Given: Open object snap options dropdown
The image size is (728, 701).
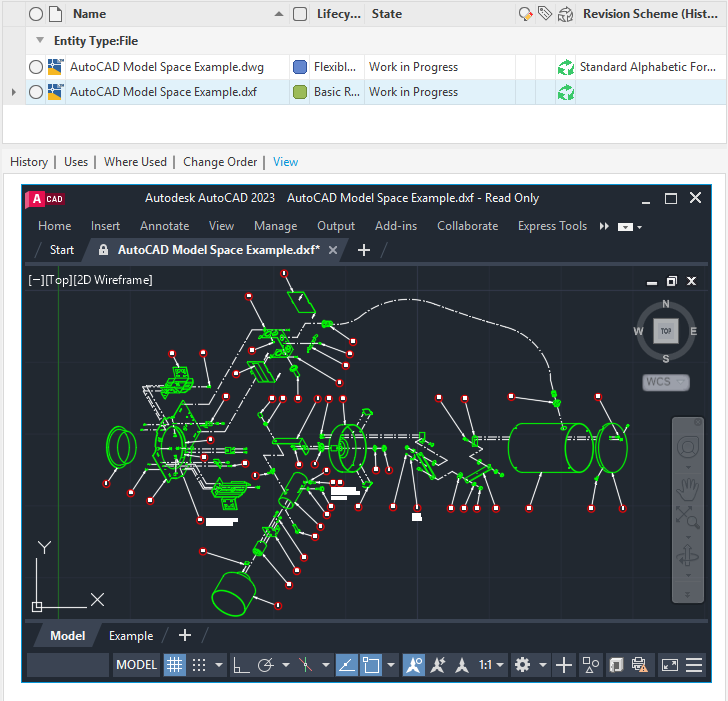Looking at the screenshot, I should coord(391,665).
